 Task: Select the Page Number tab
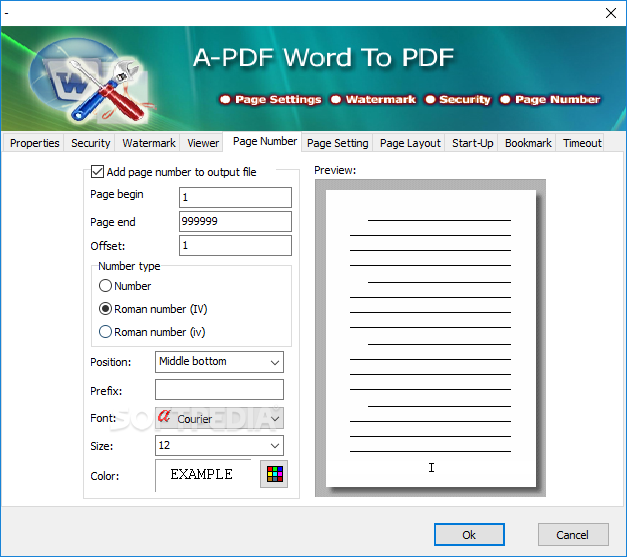(265, 142)
